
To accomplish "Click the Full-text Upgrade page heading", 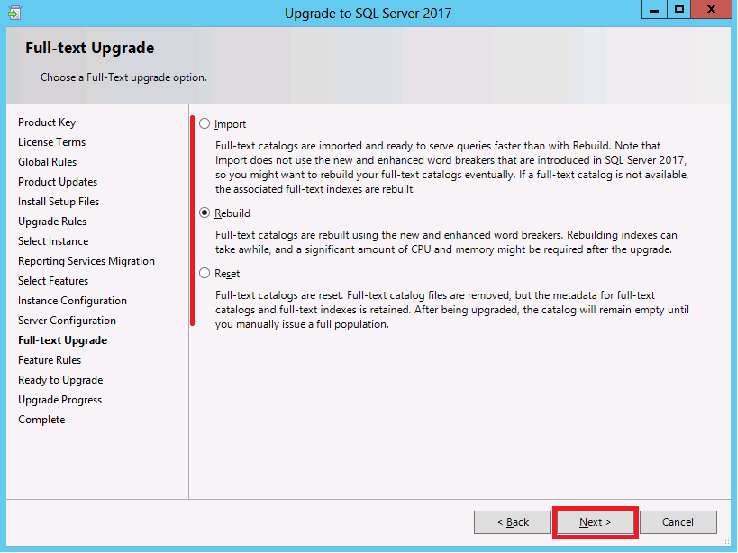I will coord(89,48).
